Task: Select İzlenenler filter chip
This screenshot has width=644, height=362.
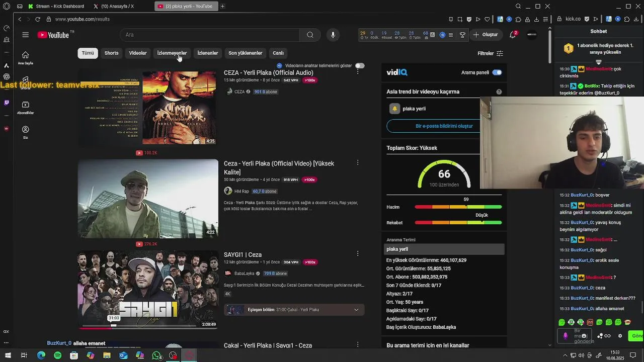Action: 207,53
